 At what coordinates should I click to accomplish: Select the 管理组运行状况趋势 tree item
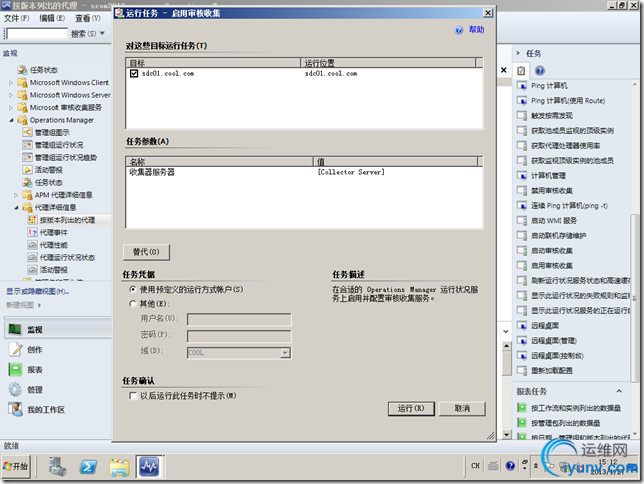[66, 157]
